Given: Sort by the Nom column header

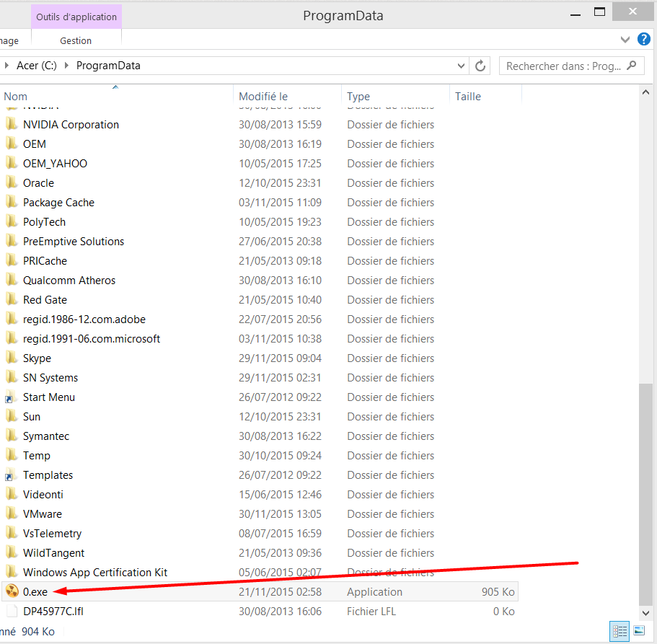Looking at the screenshot, I should pyautogui.click(x=15, y=97).
